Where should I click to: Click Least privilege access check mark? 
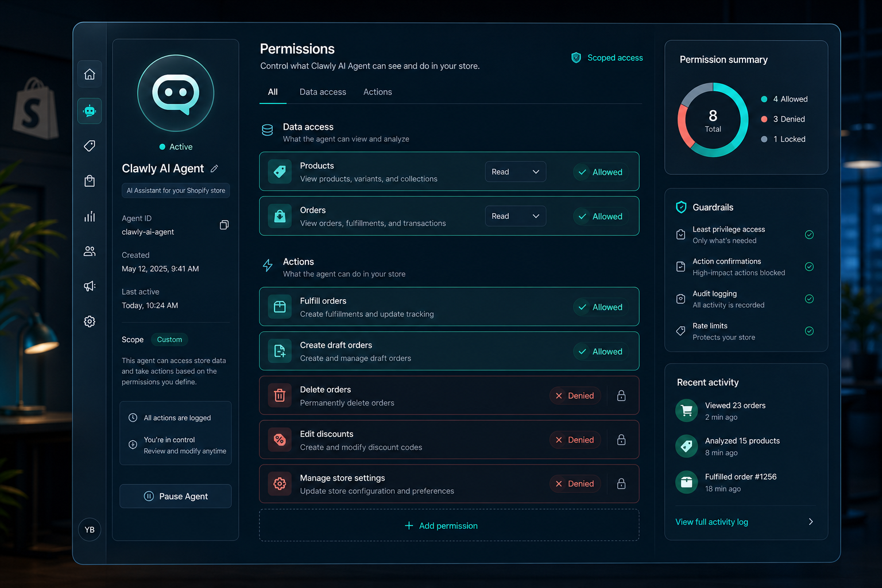point(809,234)
